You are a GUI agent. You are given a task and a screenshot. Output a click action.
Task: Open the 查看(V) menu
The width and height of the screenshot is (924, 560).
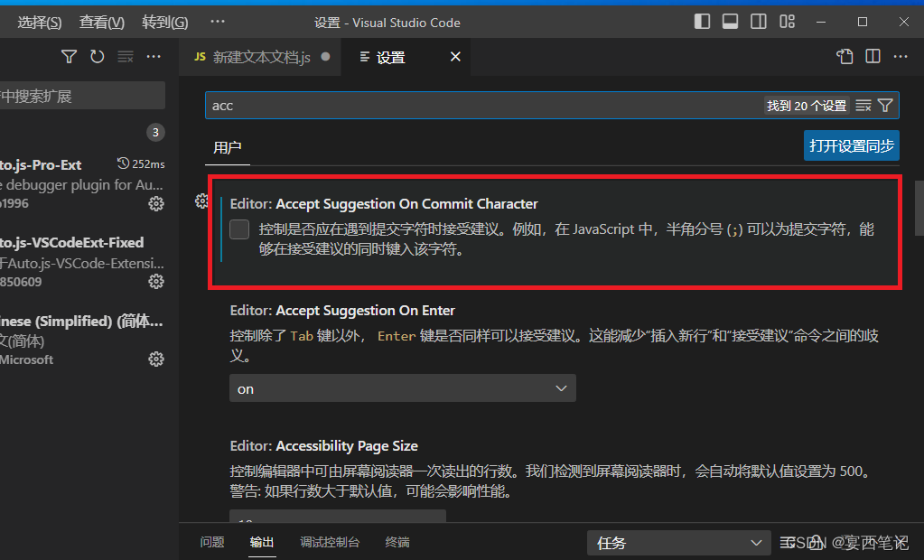(102, 23)
